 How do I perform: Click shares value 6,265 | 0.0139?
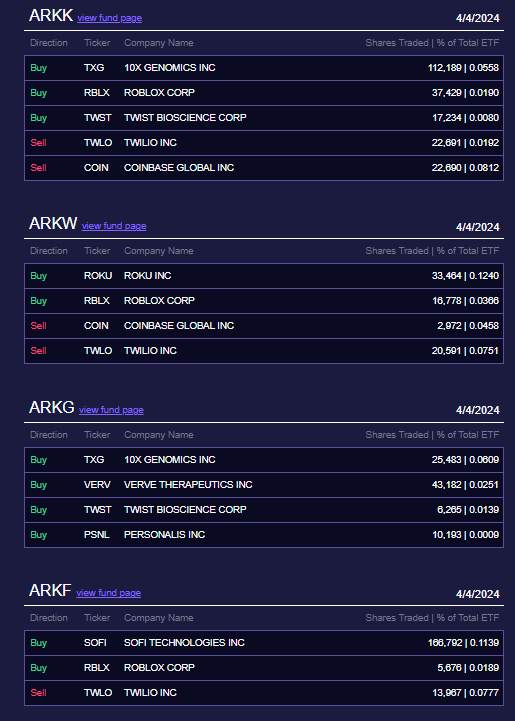468,509
